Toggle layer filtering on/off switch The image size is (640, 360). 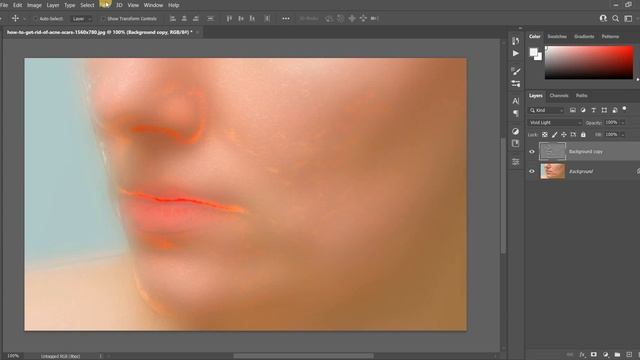624,109
